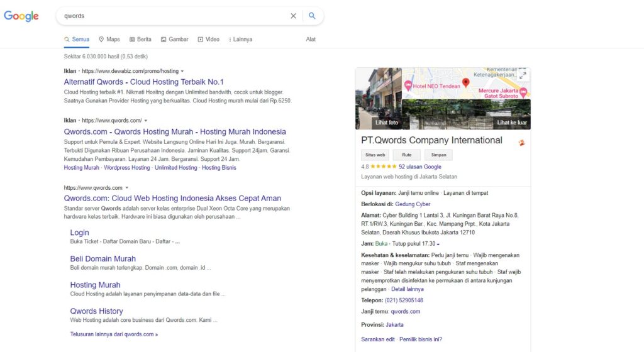
Task: Expand business hours next to Tutup pukul 17.30
Action: click(x=438, y=244)
